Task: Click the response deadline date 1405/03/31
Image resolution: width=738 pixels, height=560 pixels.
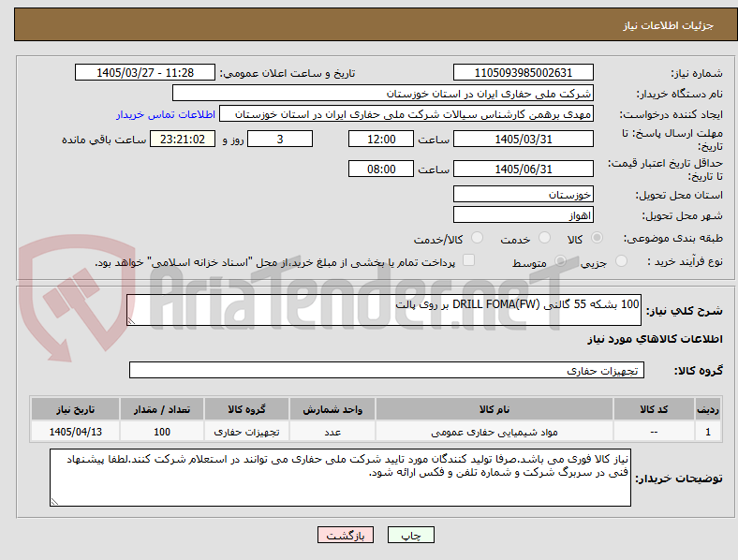Action: (523, 139)
